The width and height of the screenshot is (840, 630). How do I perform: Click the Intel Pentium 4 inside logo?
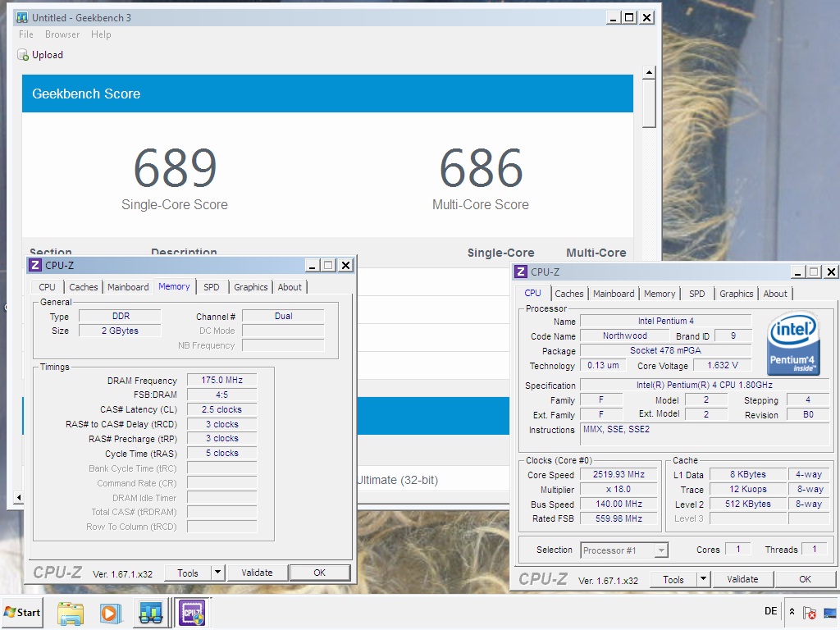click(793, 344)
